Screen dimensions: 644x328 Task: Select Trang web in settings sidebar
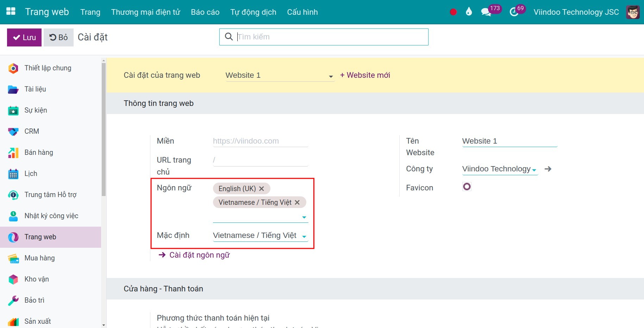(x=51, y=237)
